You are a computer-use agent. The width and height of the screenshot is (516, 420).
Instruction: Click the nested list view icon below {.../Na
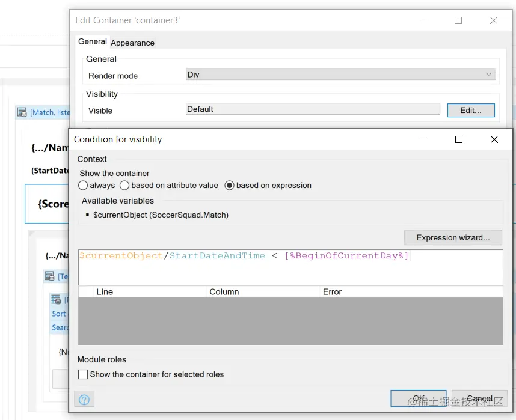pos(49,276)
